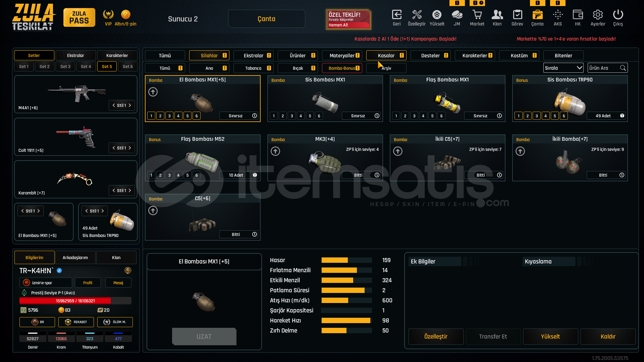Toggle set slot 4 on Flaş Bombası MX1
Screen dimensions: 644x362
pos(423,116)
